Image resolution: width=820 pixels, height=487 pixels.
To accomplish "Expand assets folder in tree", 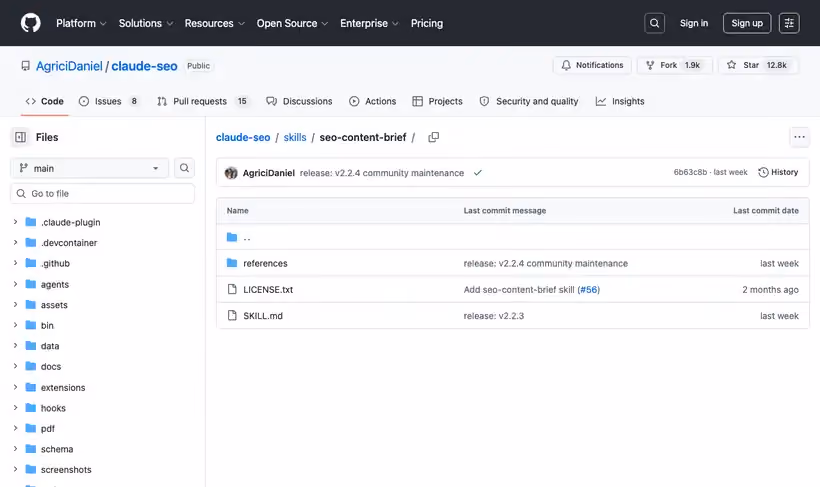I will [x=15, y=304].
